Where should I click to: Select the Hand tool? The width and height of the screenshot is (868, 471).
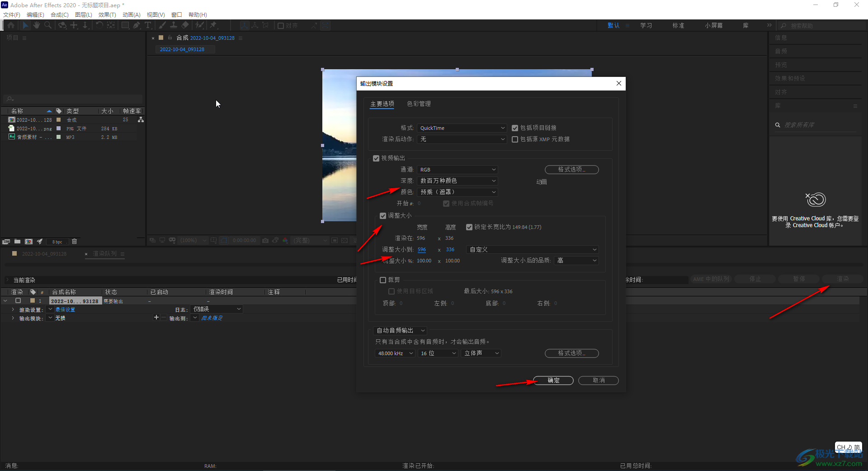[37, 25]
